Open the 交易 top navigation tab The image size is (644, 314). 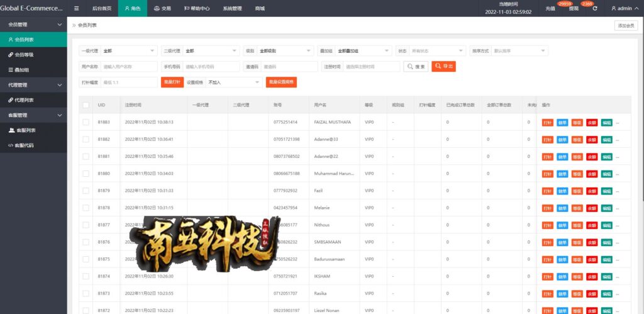[162, 8]
